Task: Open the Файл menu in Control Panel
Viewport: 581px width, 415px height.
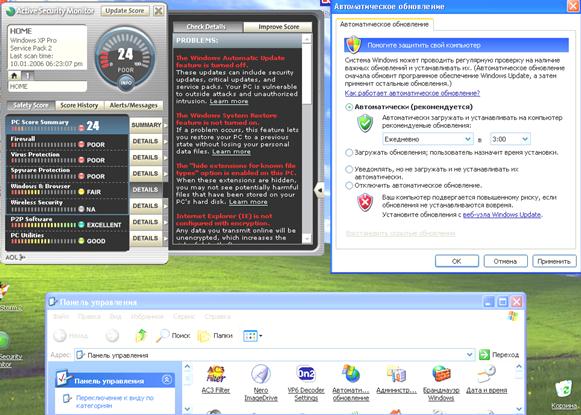Action: [60, 317]
